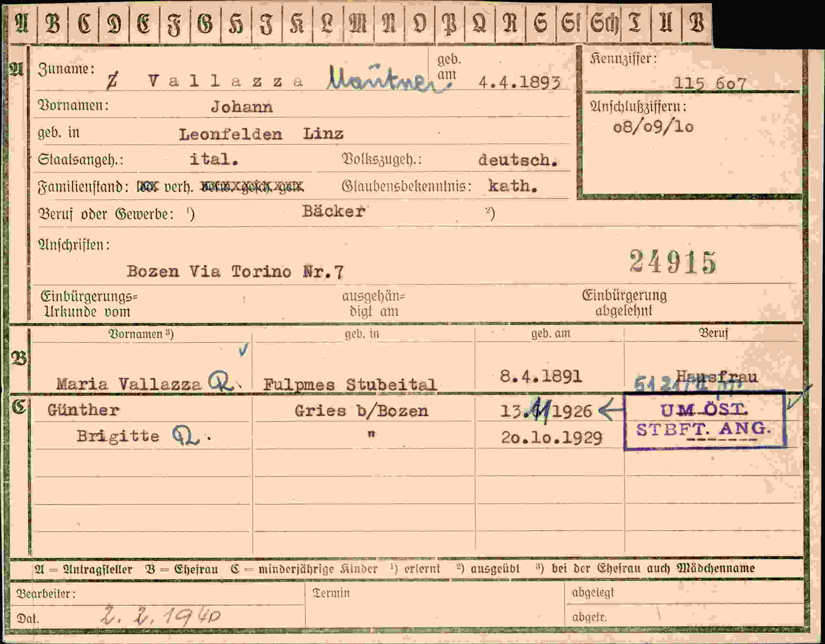Select the 'Bearbeiter:' label
Screen dimensions: 825x644
[x=46, y=594]
